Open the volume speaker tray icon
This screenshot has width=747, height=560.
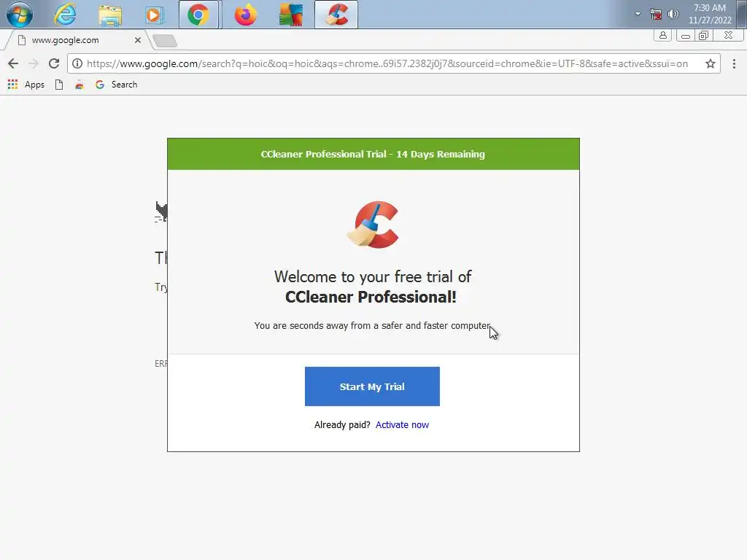click(x=673, y=14)
